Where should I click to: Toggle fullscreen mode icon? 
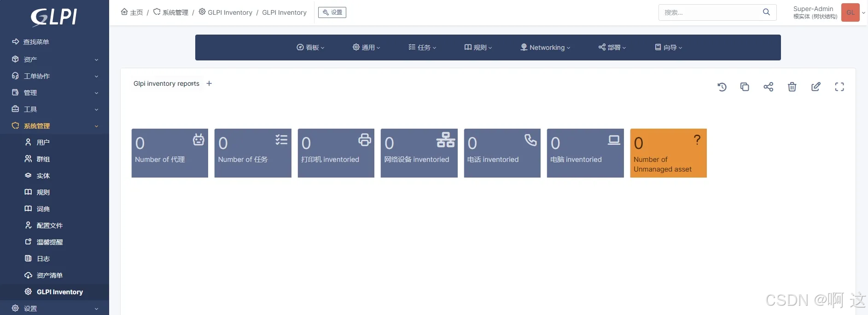point(839,87)
